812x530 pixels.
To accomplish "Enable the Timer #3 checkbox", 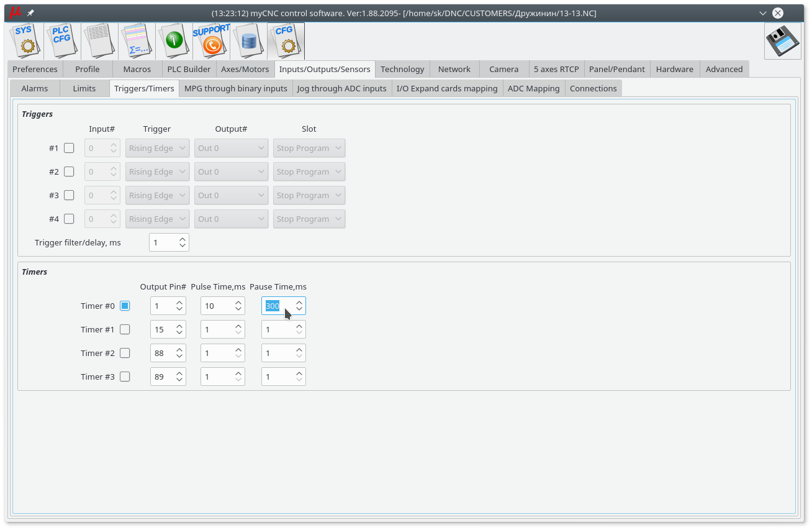I will 125,377.
